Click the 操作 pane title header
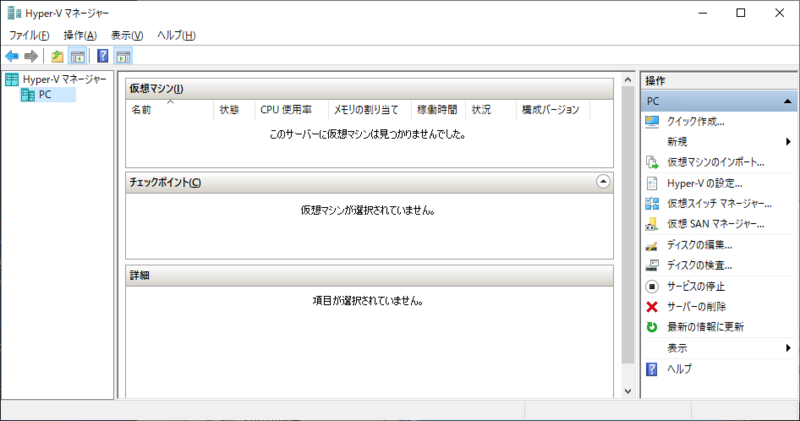The height and width of the screenshot is (421, 800). (x=719, y=81)
